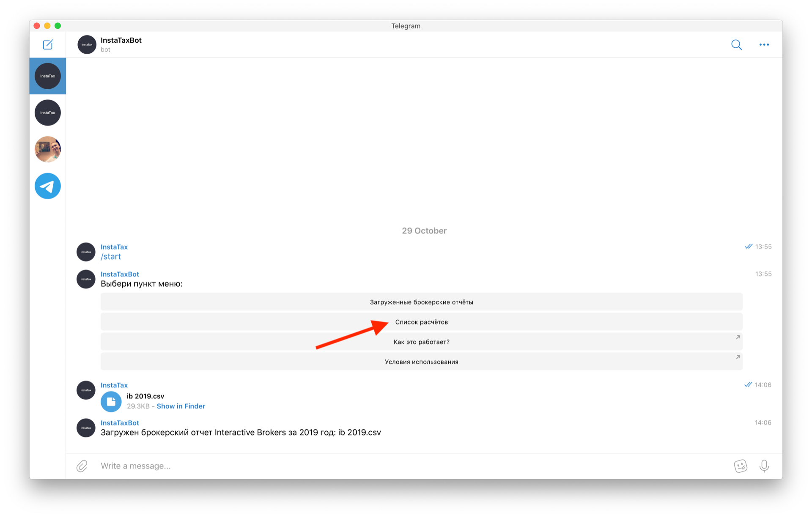Click the /start command link
The height and width of the screenshot is (518, 812).
[111, 257]
